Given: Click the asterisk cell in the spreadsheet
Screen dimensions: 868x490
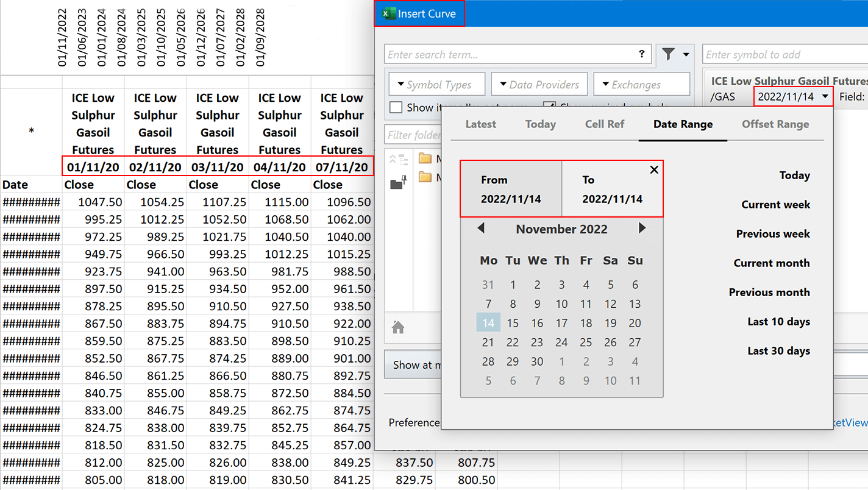Looking at the screenshot, I should [x=31, y=132].
